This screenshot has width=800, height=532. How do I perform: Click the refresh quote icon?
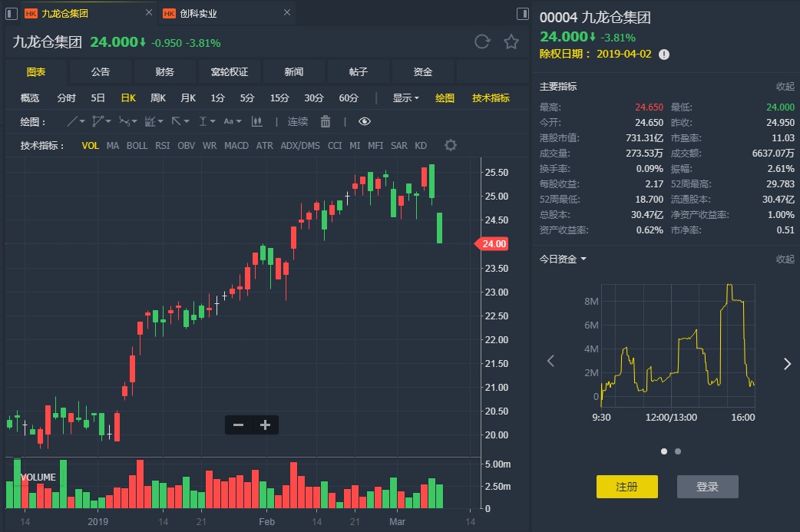coord(482,41)
